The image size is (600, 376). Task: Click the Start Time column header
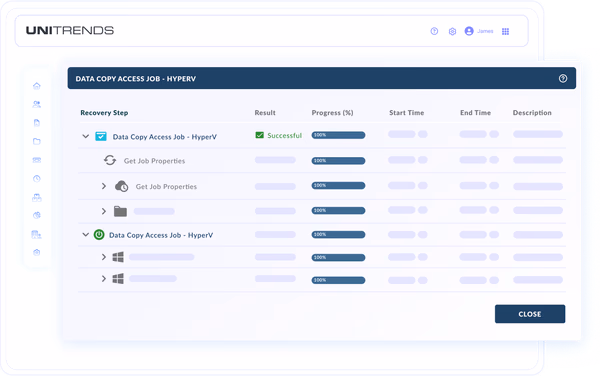click(406, 113)
